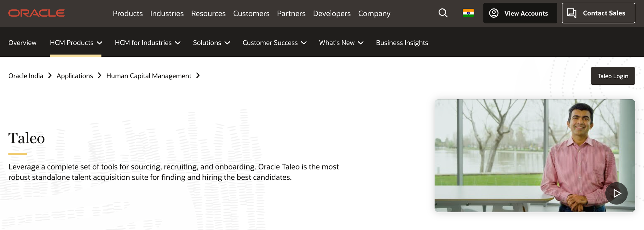Select the Overview tab
This screenshot has height=230, width=644.
click(22, 43)
